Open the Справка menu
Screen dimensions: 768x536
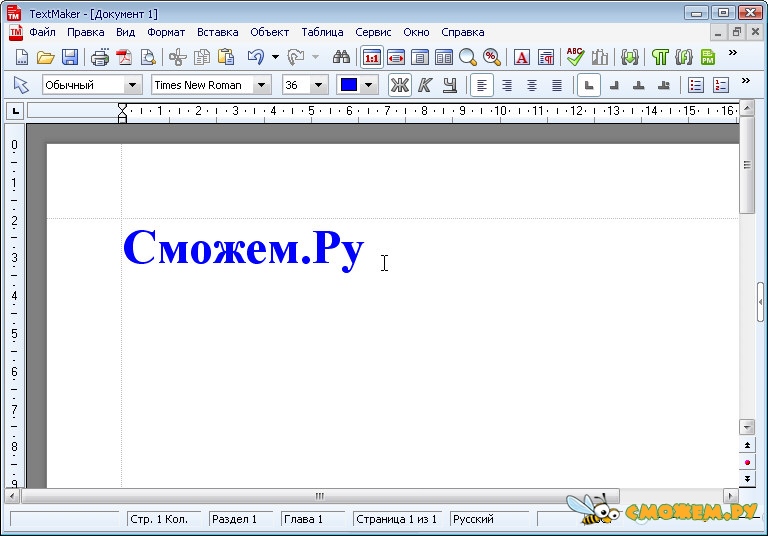pyautogui.click(x=463, y=32)
